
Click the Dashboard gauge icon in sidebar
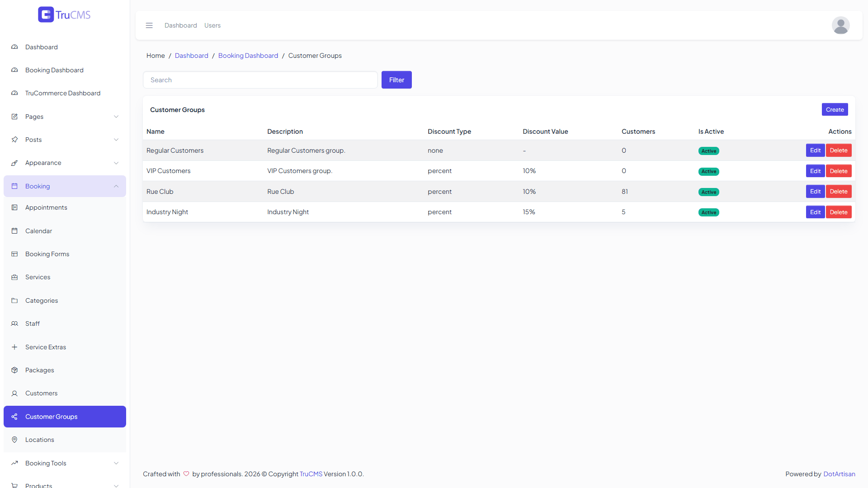point(14,47)
